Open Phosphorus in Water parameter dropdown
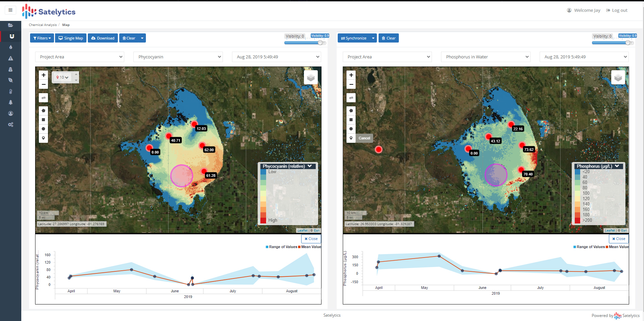Viewport: 644px width, 321px height. tap(486, 57)
